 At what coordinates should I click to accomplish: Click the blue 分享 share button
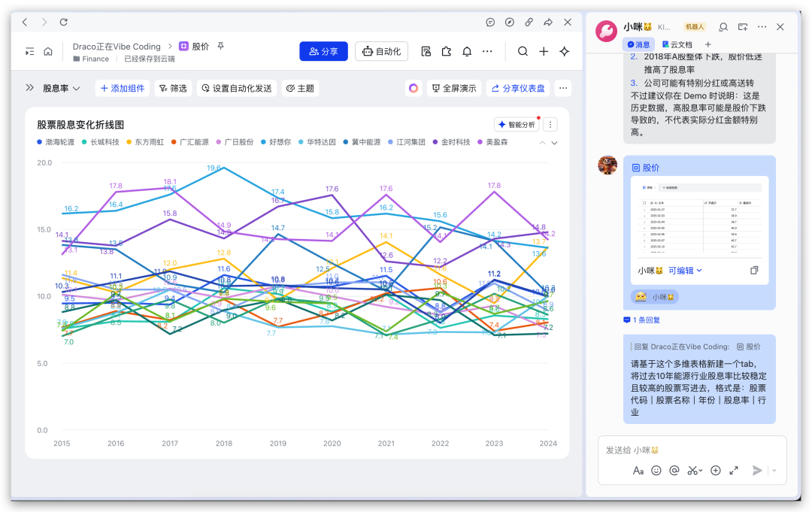[323, 52]
